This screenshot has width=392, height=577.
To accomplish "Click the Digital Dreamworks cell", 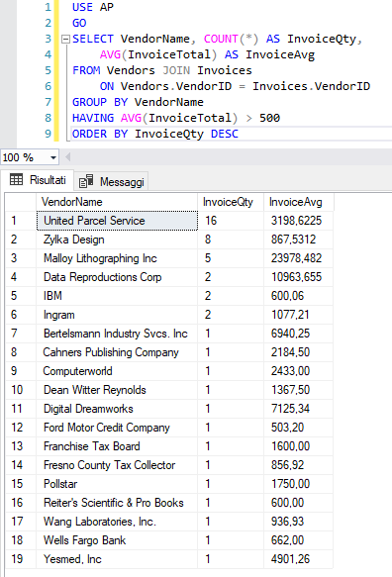I will 117,409.
